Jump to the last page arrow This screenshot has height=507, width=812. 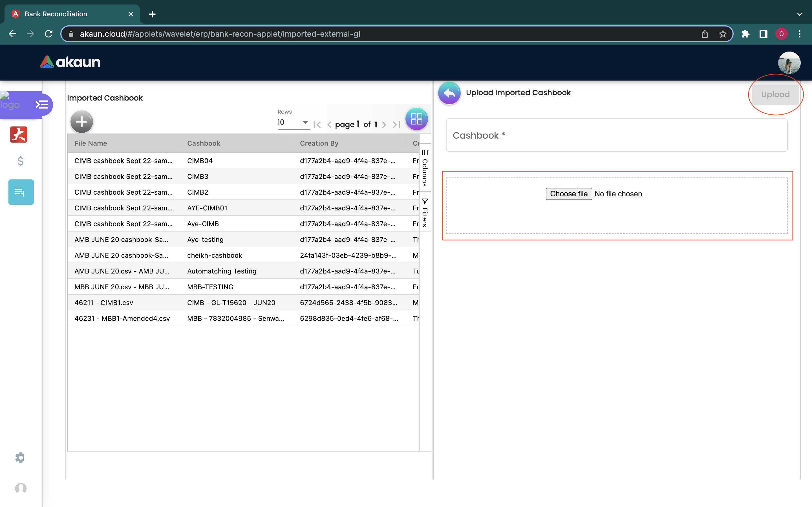396,125
